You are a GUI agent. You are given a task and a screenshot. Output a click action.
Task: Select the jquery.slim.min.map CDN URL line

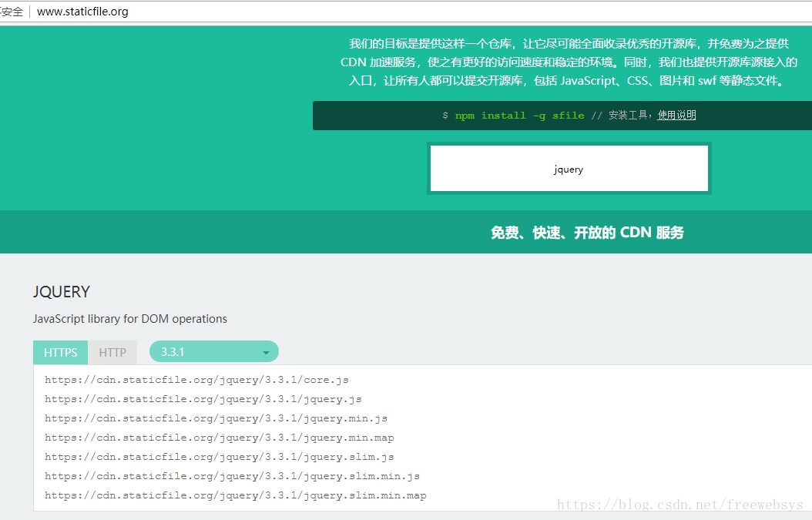click(x=236, y=495)
